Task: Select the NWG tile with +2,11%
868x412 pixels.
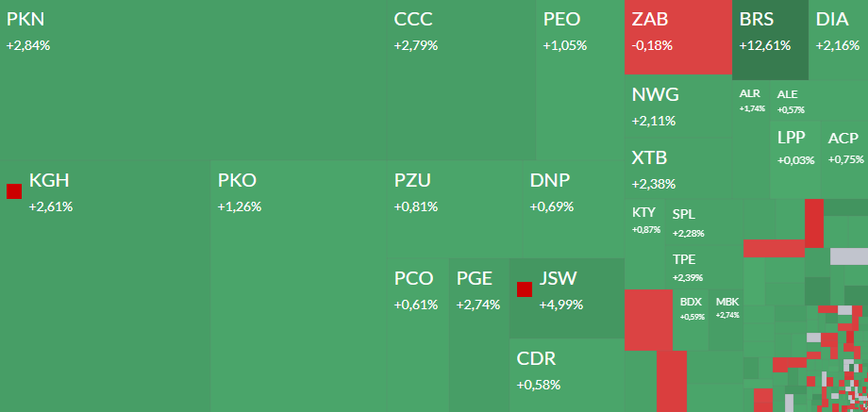Action: pos(679,108)
